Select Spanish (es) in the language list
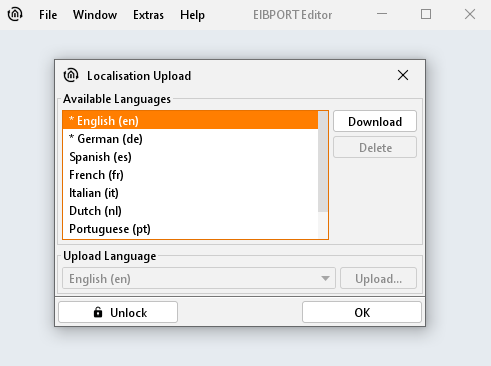Image resolution: width=491 pixels, height=366 pixels. (190, 157)
